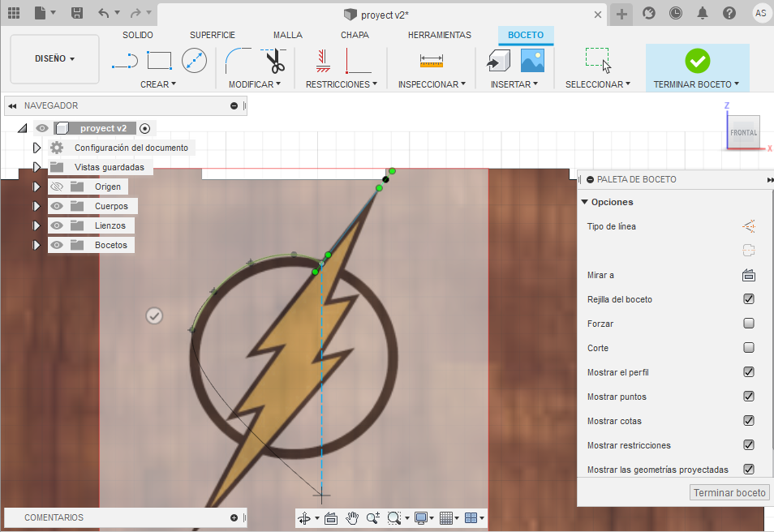774x532 pixels.
Task: Toggle Mostrar restricciones checkbox
Action: click(749, 444)
